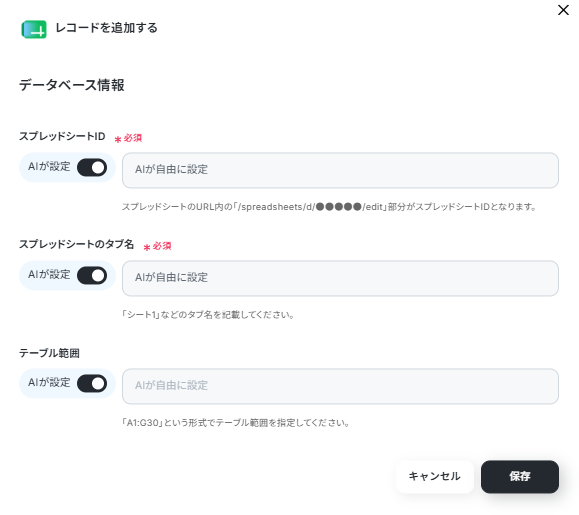579x515 pixels.
Task: Click the green add-record spreadsheet icon
Action: [34, 29]
